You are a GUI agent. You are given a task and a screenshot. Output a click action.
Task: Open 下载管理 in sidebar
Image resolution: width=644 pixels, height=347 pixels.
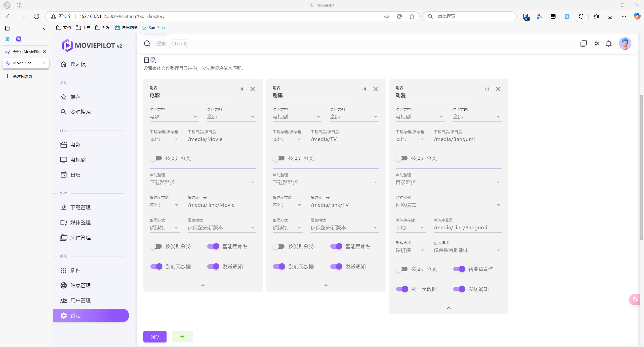(x=91, y=207)
